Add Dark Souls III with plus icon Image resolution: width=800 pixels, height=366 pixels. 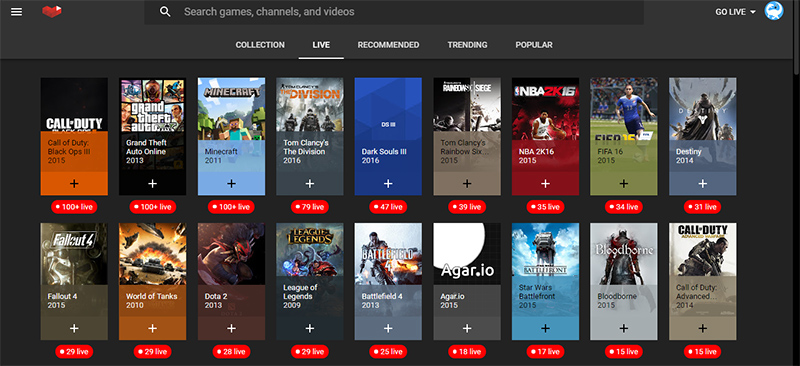pos(388,183)
